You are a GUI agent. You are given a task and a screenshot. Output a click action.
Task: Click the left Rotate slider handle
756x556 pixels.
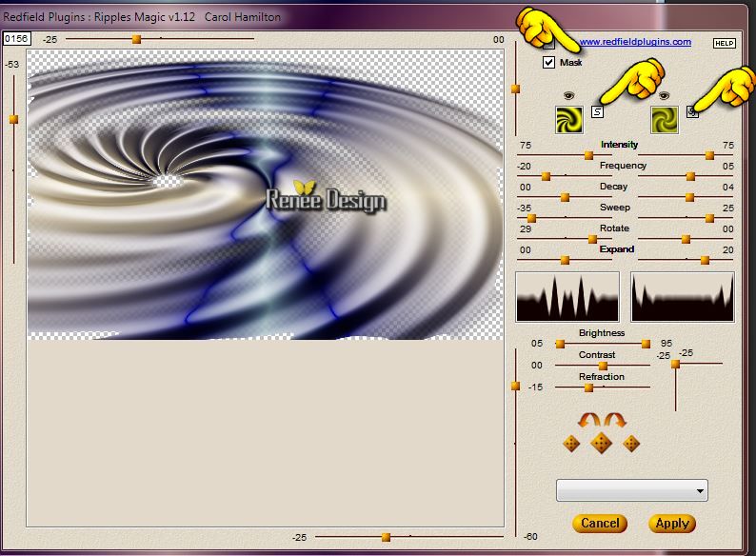(x=592, y=239)
